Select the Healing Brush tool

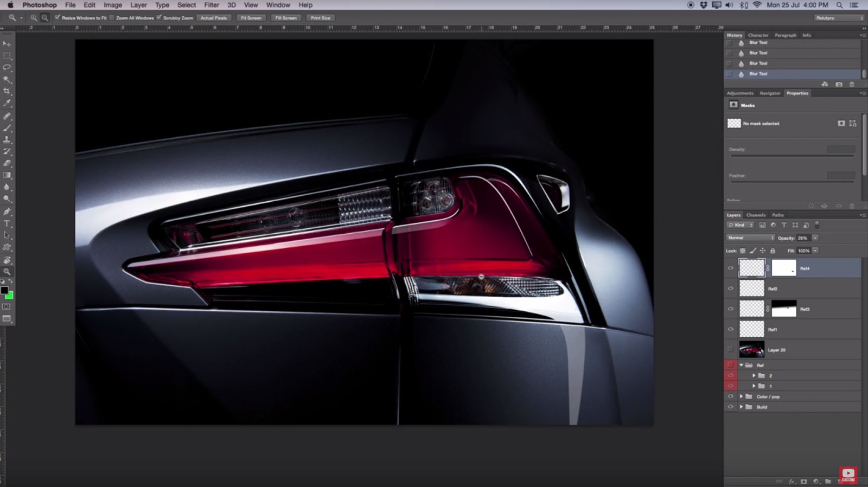click(7, 116)
